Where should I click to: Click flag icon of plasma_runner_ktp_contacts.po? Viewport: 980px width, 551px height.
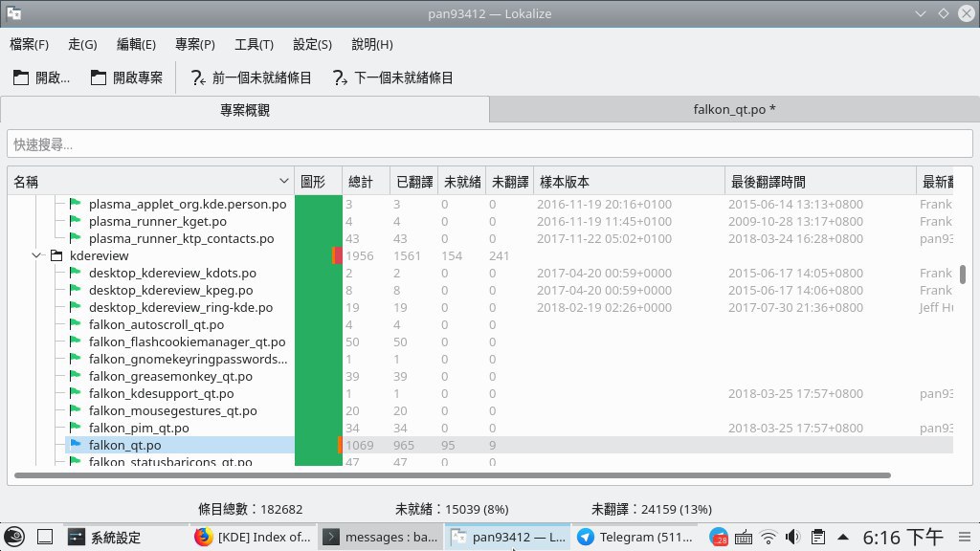(x=76, y=238)
